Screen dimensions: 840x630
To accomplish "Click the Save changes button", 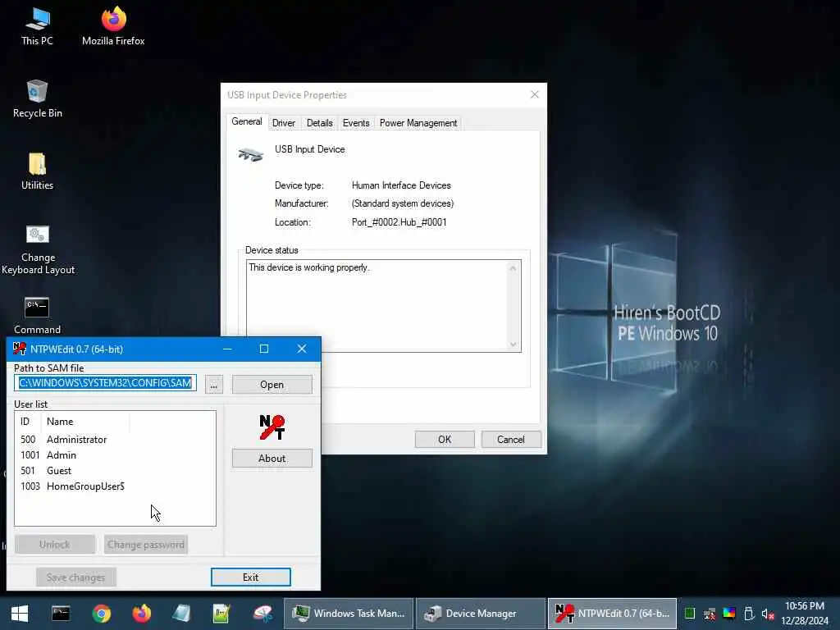I will 75,577.
